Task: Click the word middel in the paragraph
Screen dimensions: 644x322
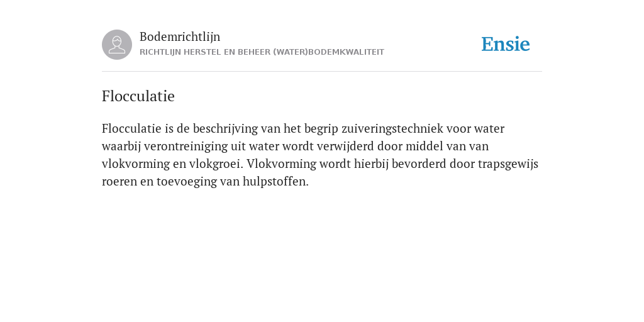Action: (x=425, y=146)
